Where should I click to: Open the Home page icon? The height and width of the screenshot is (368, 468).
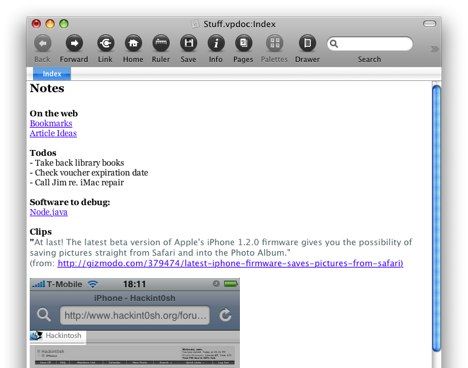(x=133, y=43)
